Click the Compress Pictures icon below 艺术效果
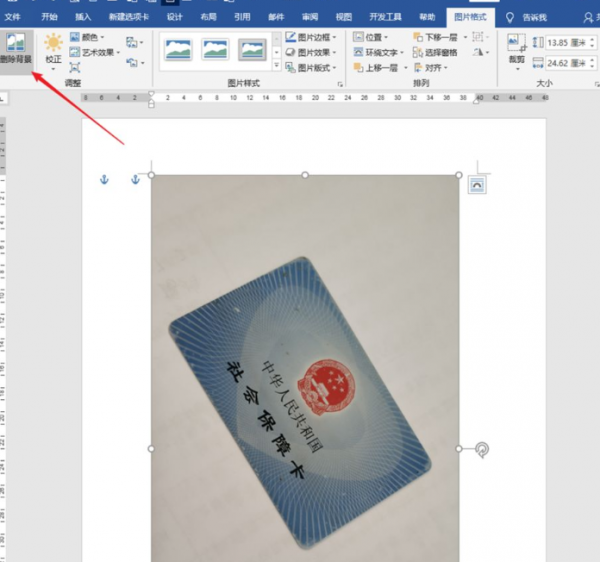This screenshot has height=562, width=600. coord(75,68)
